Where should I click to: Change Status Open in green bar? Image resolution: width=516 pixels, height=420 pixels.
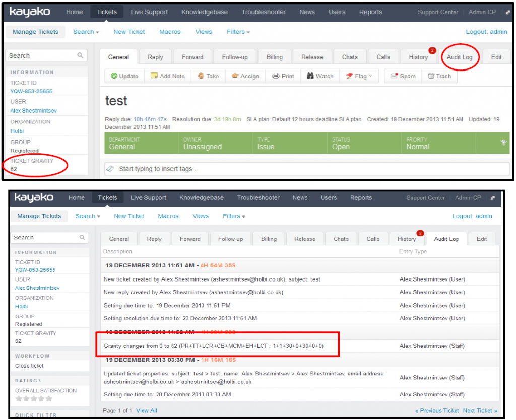[364, 143]
